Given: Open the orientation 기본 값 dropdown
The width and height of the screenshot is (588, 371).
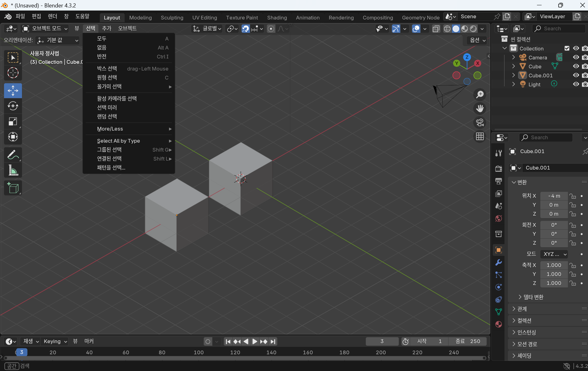Looking at the screenshot, I should pyautogui.click(x=58, y=40).
